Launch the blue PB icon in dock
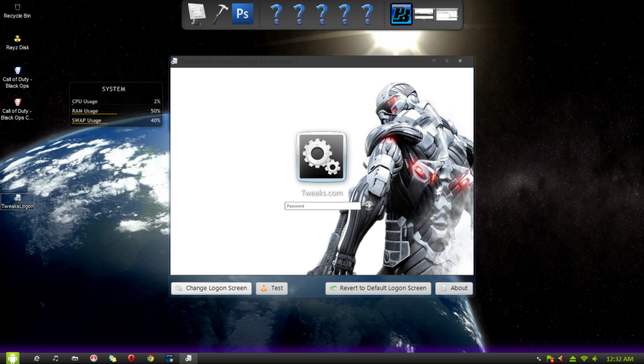 click(x=401, y=14)
